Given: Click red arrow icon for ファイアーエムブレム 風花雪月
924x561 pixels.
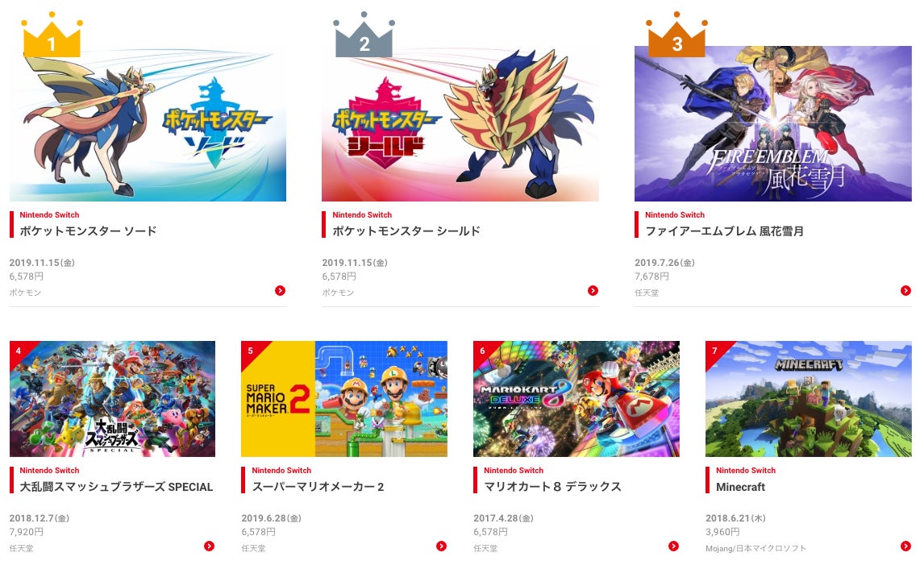Looking at the screenshot, I should [905, 290].
